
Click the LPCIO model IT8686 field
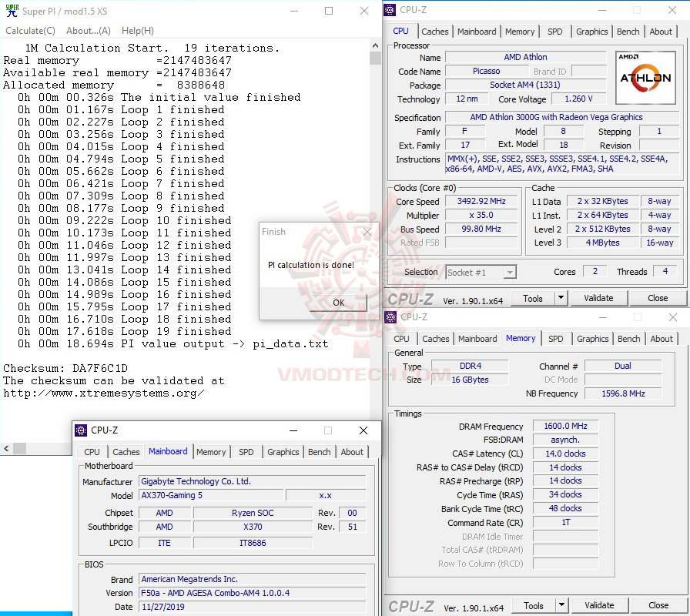pyautogui.click(x=253, y=543)
